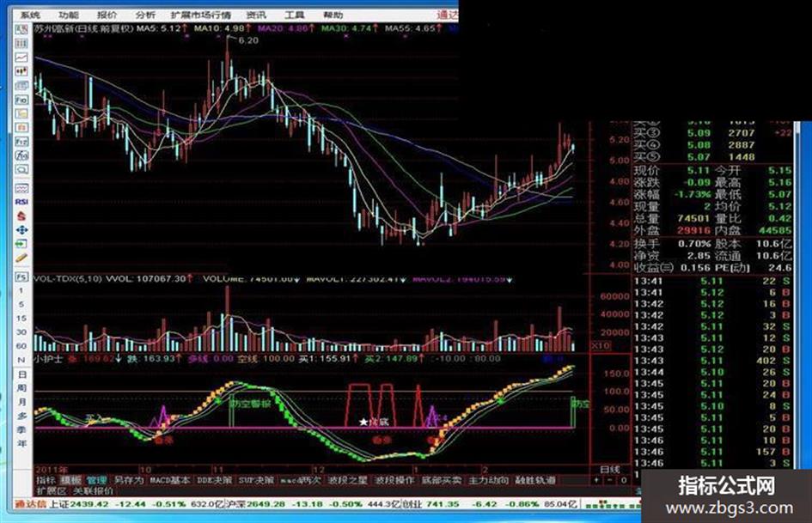Click the wavy indicator lines icon
This screenshot has width=812, height=523.
(x=21, y=188)
